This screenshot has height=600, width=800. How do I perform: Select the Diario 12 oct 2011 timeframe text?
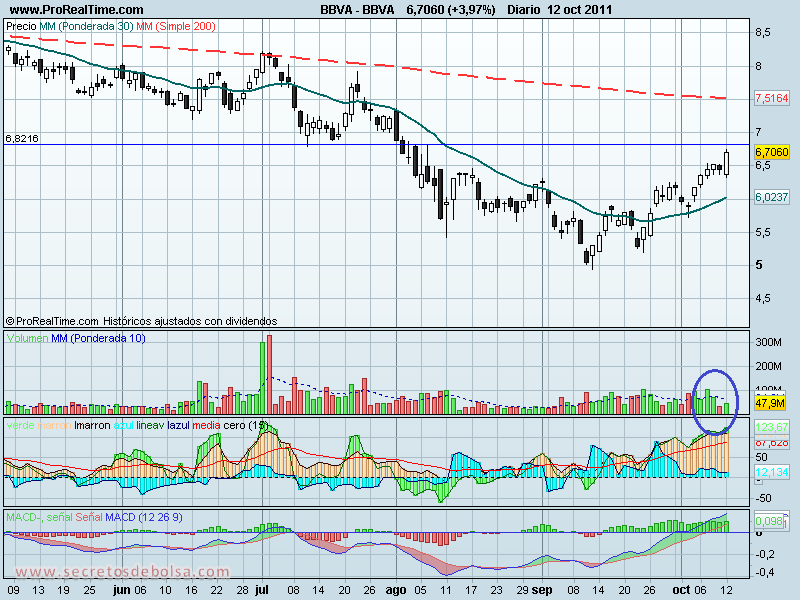[x=559, y=9]
